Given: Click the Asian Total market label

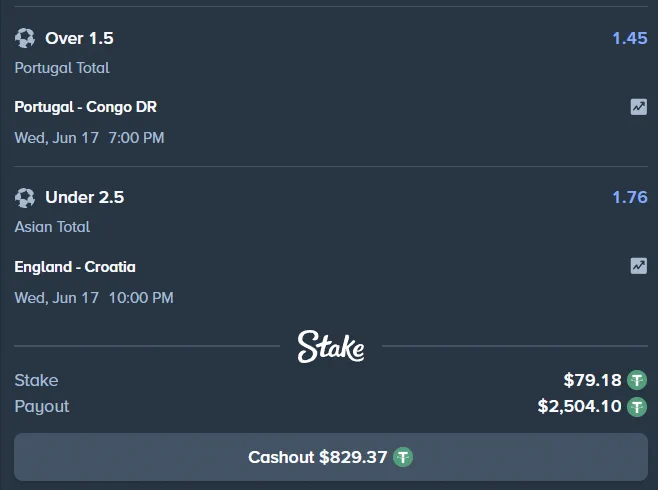Looking at the screenshot, I should click(52, 227).
